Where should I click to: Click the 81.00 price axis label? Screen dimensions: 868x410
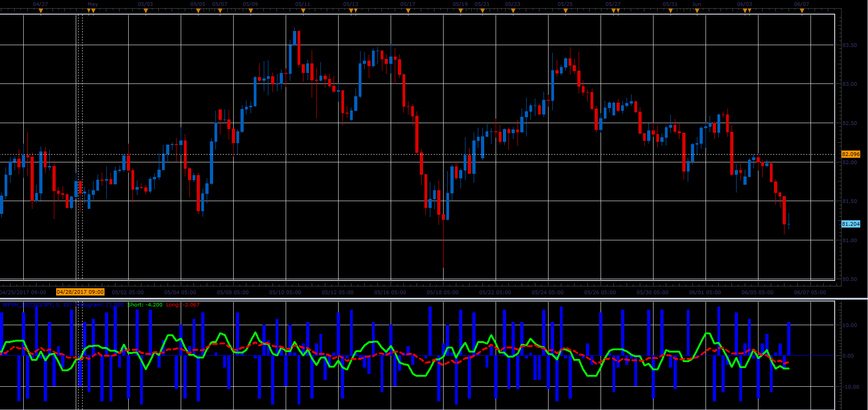[850, 240]
